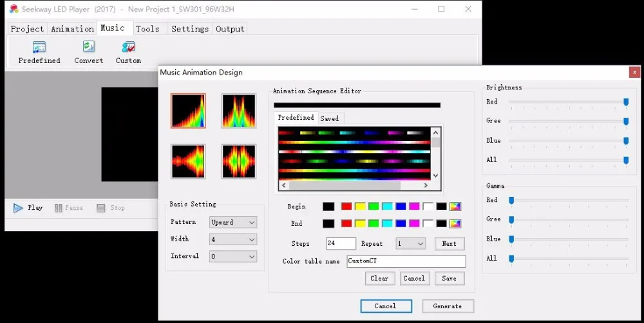This screenshot has width=644, height=323.
Task: Click the Gamma Green slider handle
Action: (511, 219)
